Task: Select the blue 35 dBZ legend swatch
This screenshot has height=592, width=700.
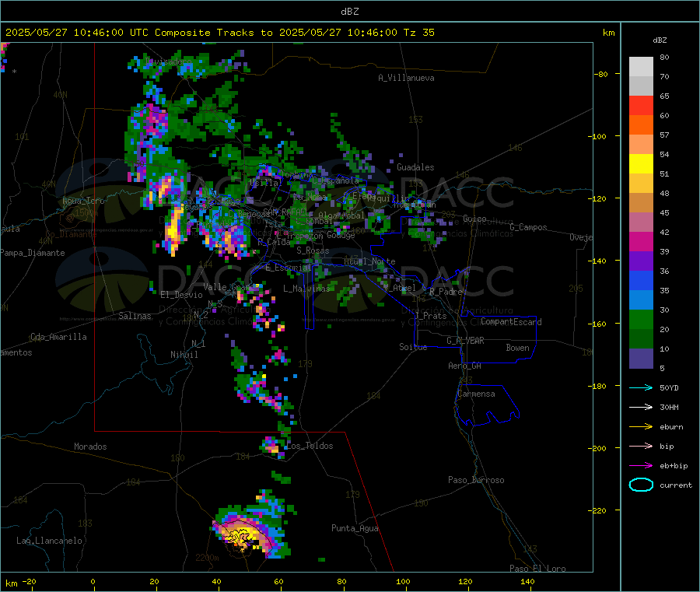Action: click(641, 280)
